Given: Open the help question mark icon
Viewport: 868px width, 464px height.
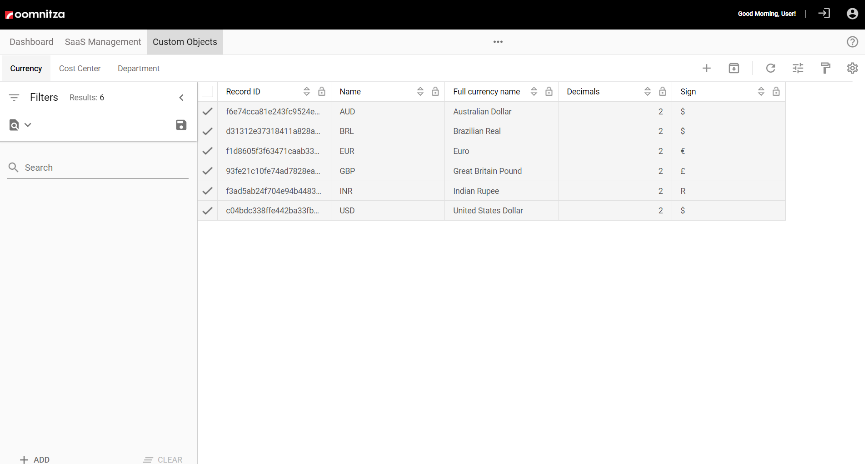Looking at the screenshot, I should point(852,42).
